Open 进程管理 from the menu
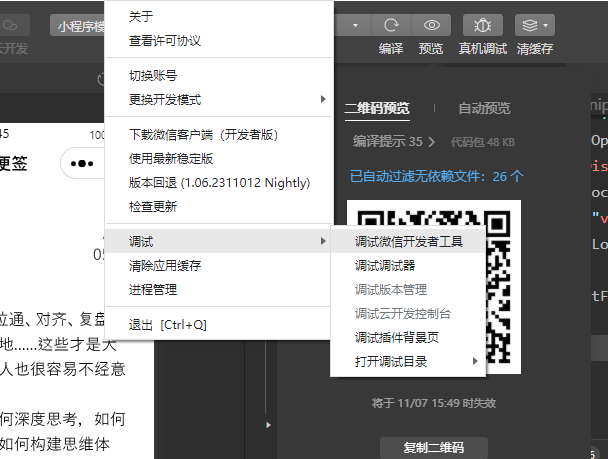This screenshot has width=608, height=459. coord(219,290)
